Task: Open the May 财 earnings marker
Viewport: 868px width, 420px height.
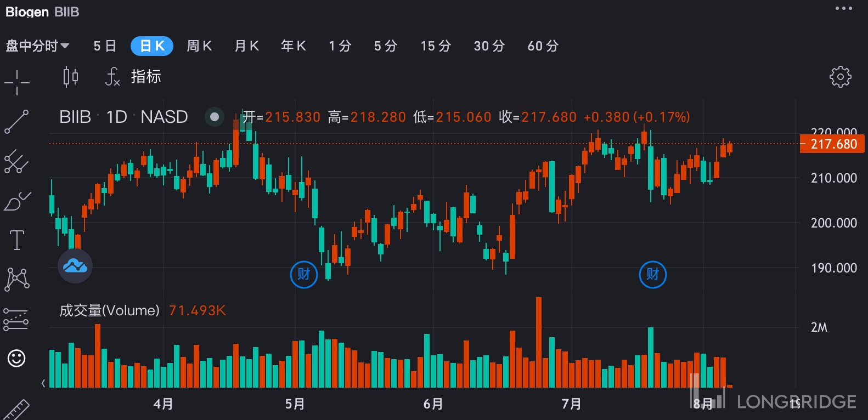Action: coord(303,274)
